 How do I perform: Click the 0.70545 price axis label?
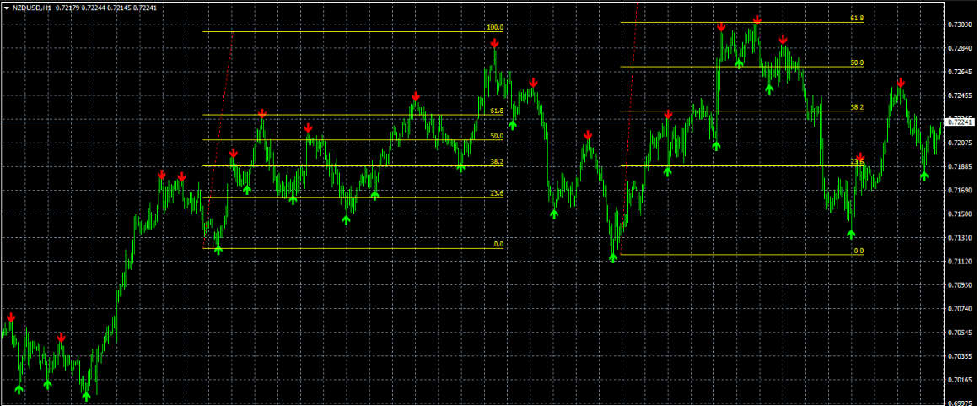coord(960,333)
